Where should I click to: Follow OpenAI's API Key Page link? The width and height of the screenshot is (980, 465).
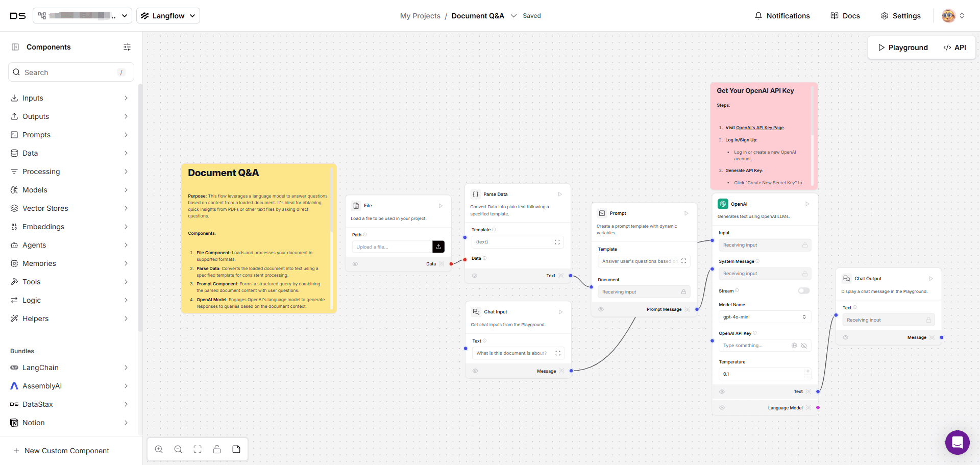(759, 128)
